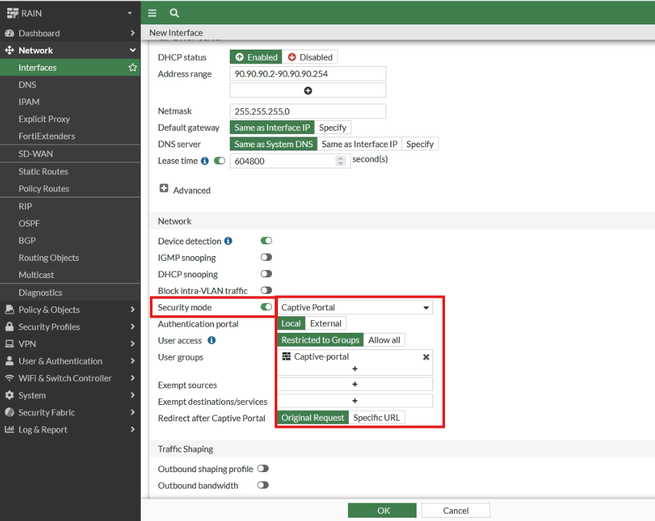Image resolution: width=655 pixels, height=521 pixels.
Task: Toggle the Device detection switch
Action: (x=266, y=241)
